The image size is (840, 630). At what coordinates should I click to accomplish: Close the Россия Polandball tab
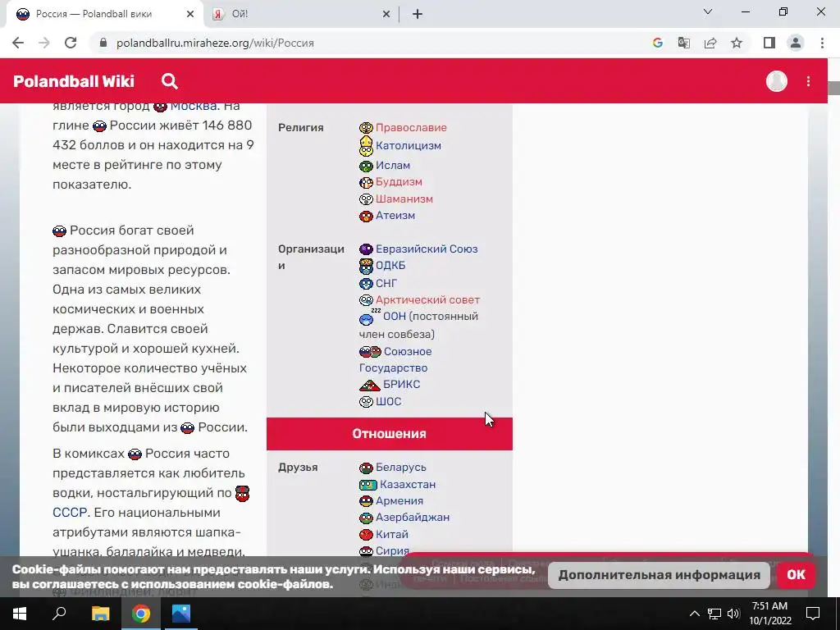coord(190,15)
